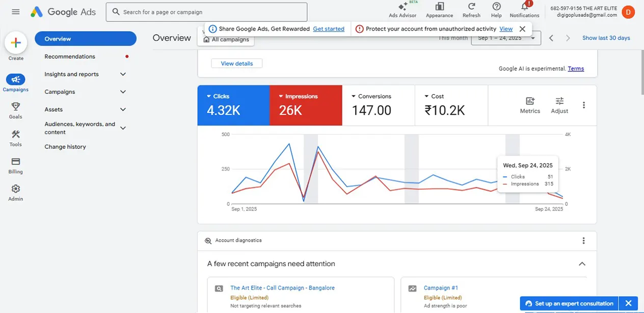The height and width of the screenshot is (313, 644).
Task: Click the View details button
Action: [x=236, y=63]
